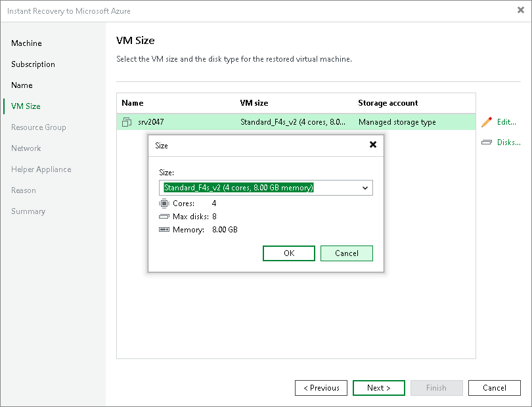
Task: Proceed with the Next button
Action: pos(379,388)
